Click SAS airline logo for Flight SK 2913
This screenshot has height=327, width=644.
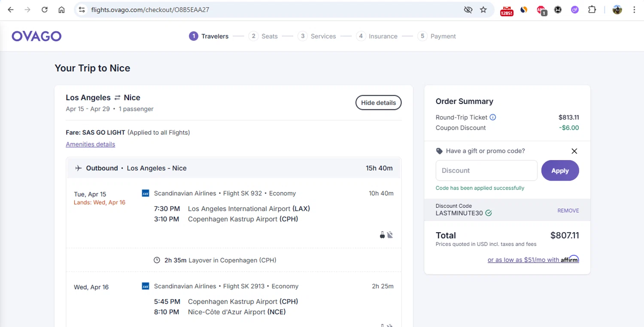[x=146, y=286]
